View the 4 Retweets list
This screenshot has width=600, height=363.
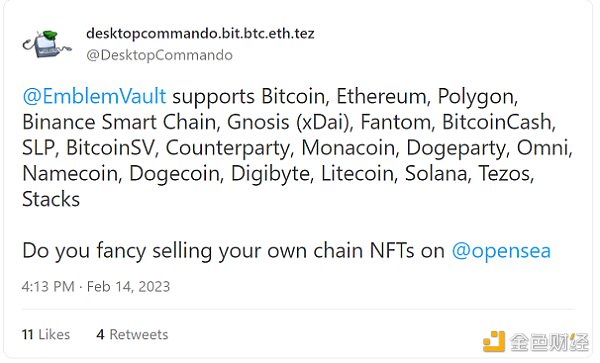tap(132, 335)
